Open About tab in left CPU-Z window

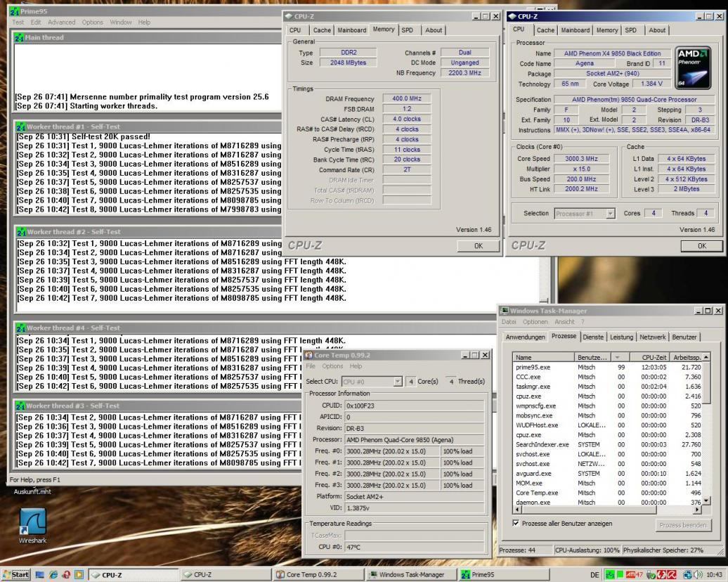click(434, 30)
